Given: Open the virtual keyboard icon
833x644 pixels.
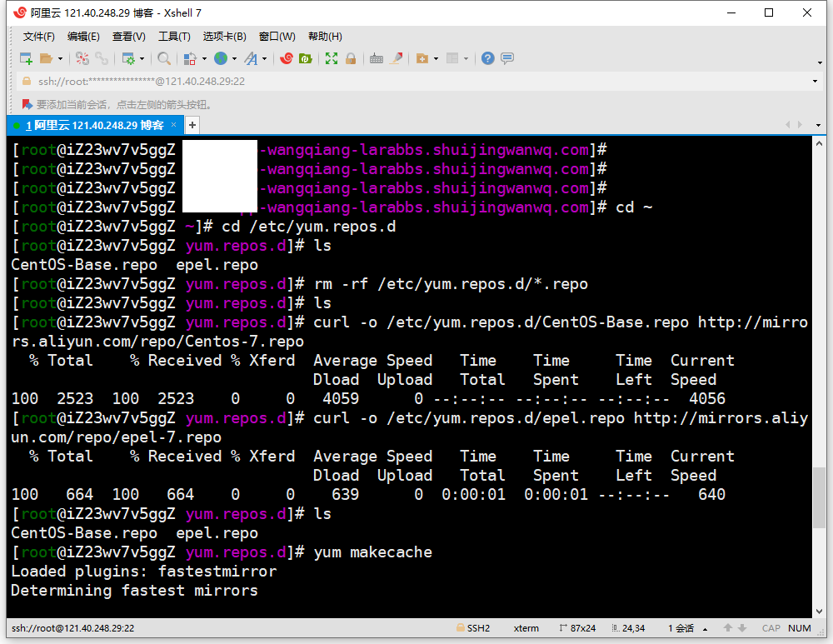Looking at the screenshot, I should click(x=377, y=58).
